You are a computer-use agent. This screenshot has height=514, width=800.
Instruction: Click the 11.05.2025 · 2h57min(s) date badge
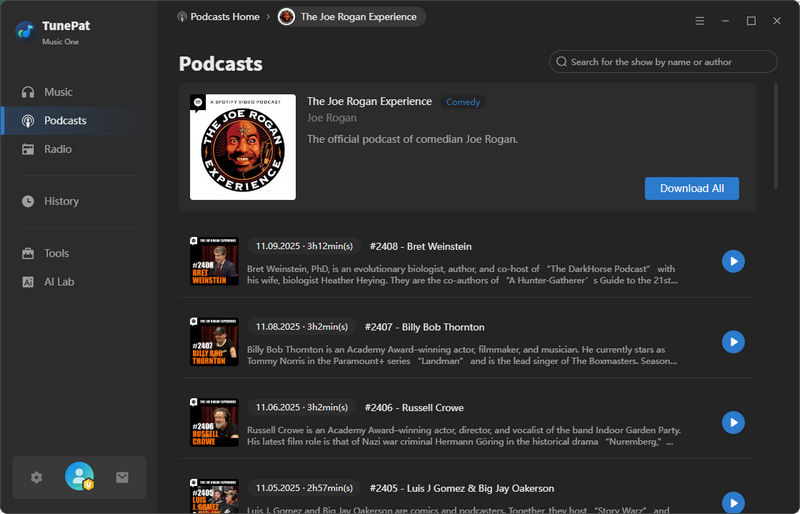(304, 488)
